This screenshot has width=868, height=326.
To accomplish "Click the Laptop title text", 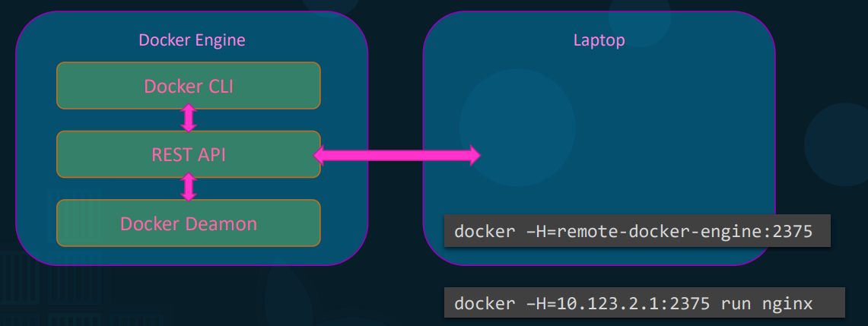I will click(599, 40).
